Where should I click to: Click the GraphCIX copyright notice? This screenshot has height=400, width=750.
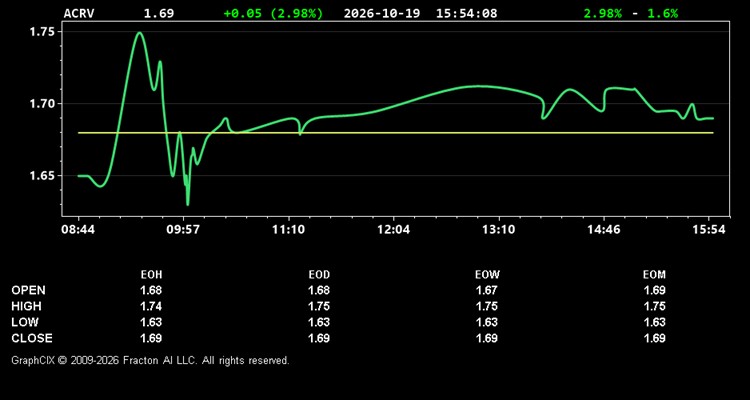[150, 360]
